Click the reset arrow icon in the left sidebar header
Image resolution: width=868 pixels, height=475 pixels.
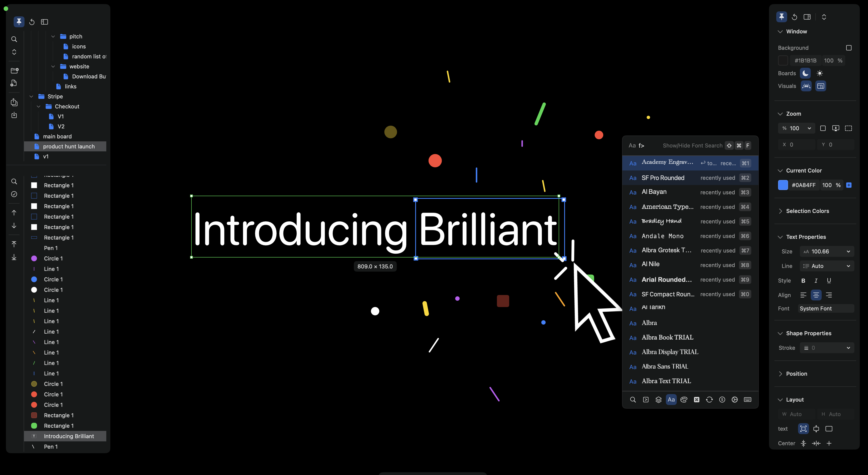(32, 22)
